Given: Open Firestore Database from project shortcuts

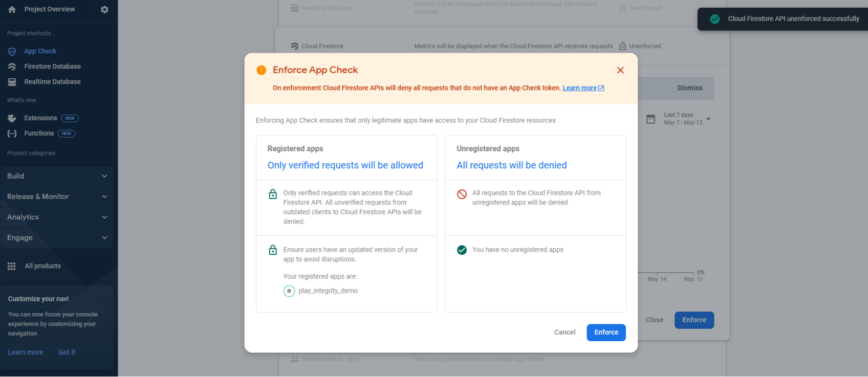Looking at the screenshot, I should point(52,66).
